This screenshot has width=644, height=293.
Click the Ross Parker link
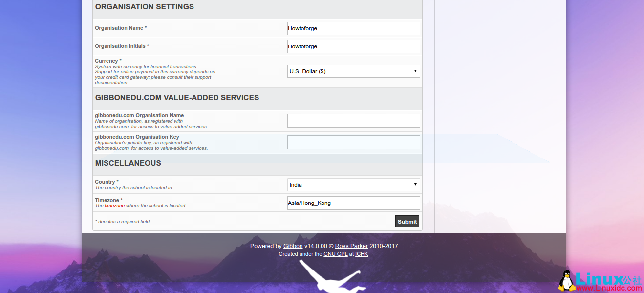[x=351, y=246]
